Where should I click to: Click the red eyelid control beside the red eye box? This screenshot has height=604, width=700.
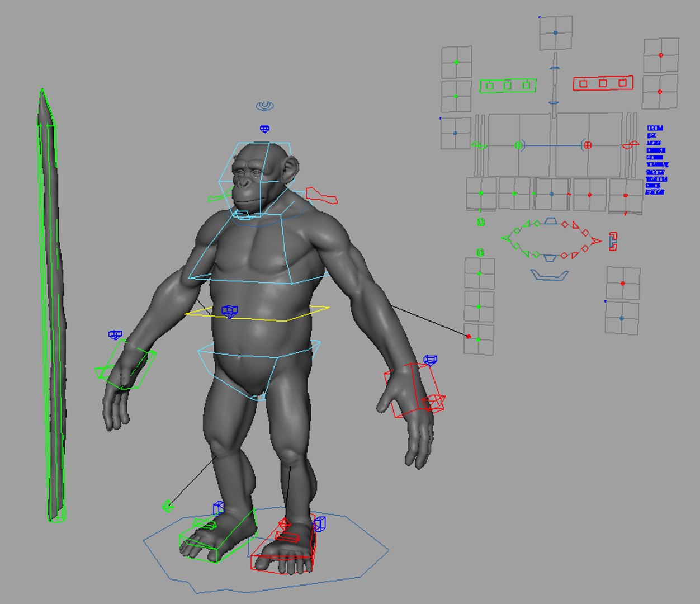coord(631,145)
